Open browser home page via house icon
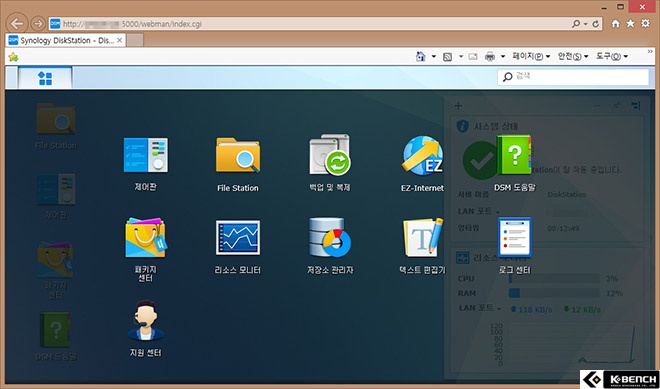 [x=615, y=24]
